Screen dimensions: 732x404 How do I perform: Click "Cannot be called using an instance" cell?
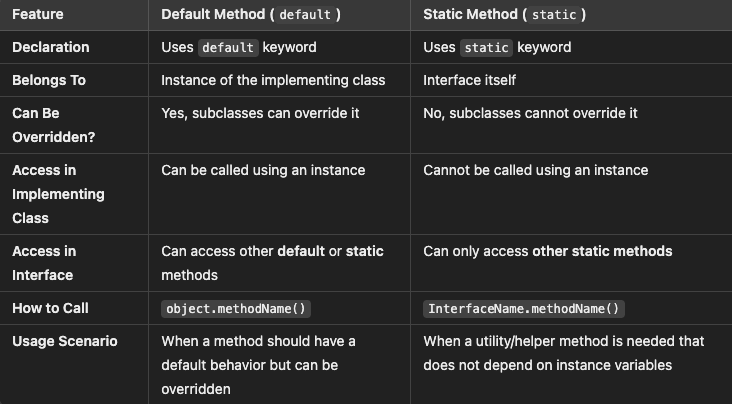(x=535, y=170)
